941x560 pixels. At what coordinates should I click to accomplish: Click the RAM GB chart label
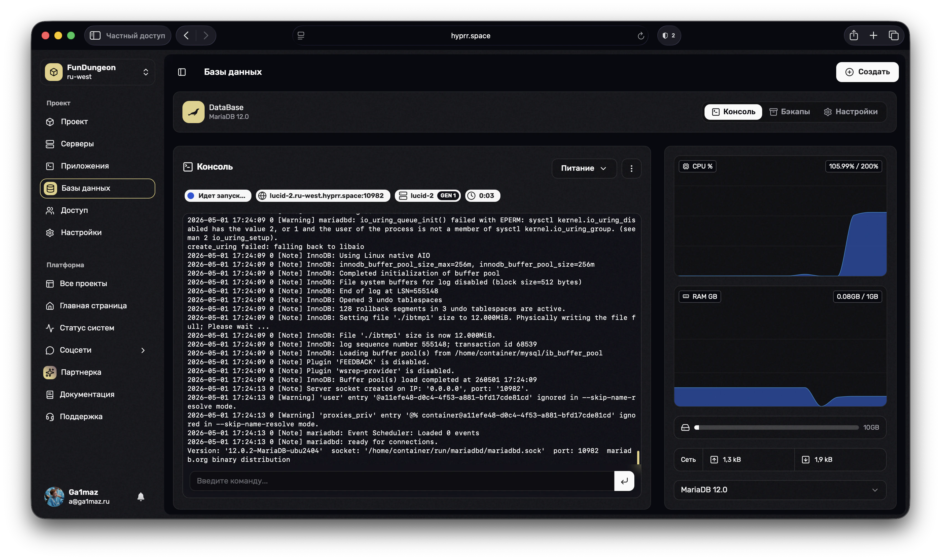tap(700, 297)
